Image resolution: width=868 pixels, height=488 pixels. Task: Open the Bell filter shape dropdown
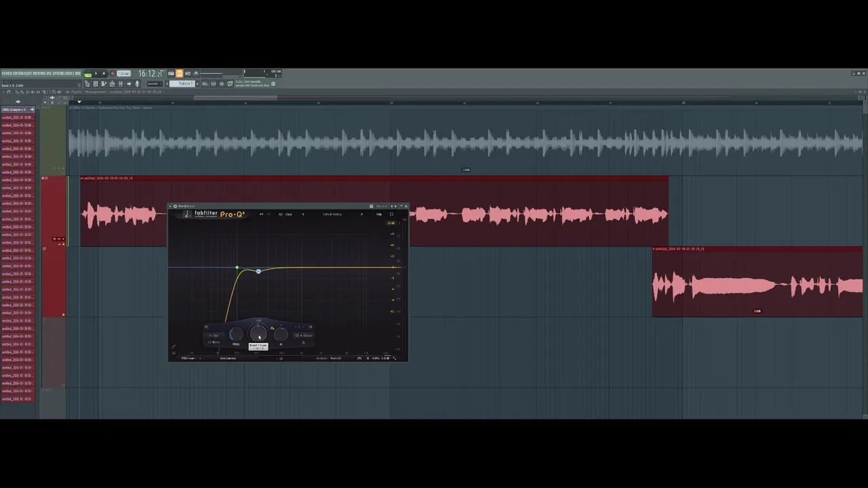point(214,335)
